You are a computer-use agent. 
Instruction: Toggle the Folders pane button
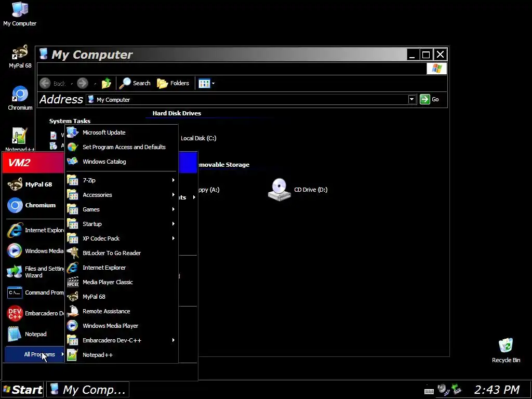[173, 83]
